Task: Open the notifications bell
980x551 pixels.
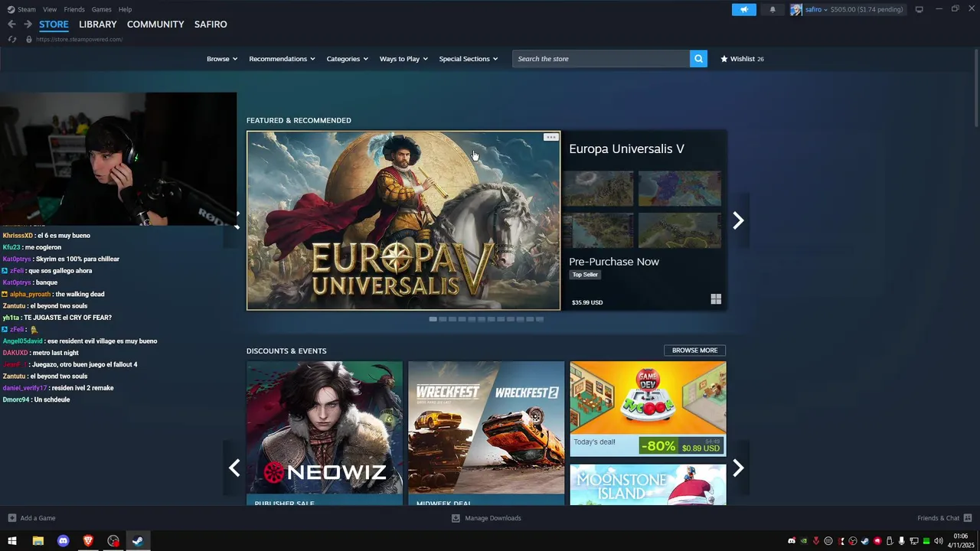Action: [x=773, y=9]
